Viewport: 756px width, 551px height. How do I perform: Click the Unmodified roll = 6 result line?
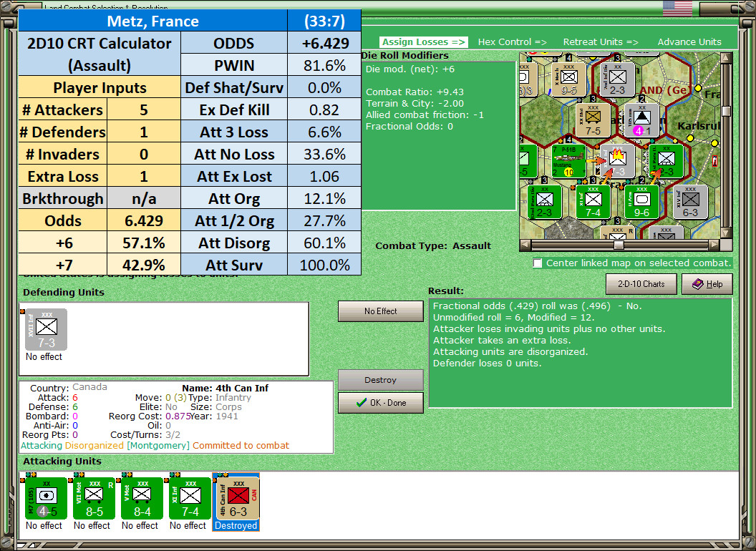[513, 317]
